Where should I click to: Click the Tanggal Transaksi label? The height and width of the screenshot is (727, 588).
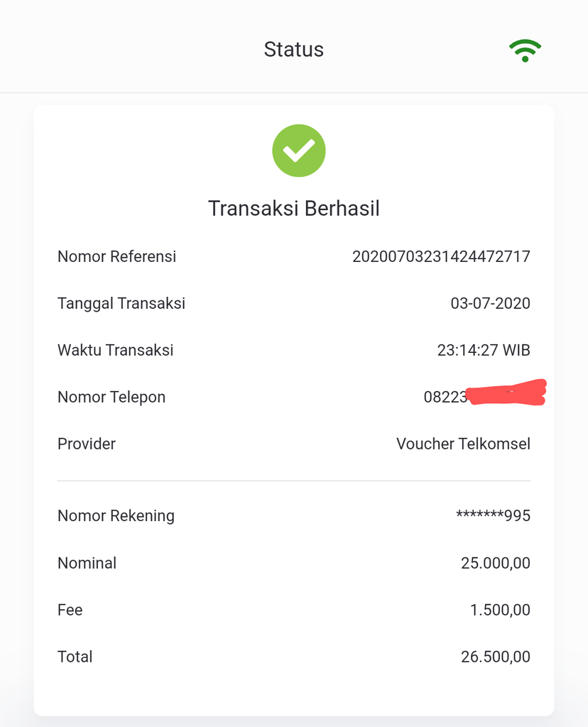point(121,303)
